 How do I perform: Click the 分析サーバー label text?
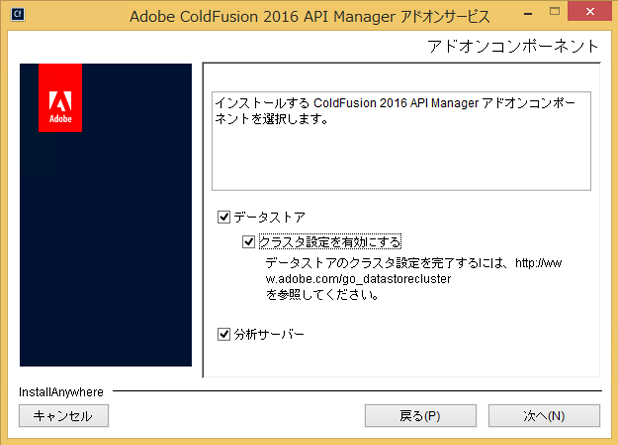point(268,334)
